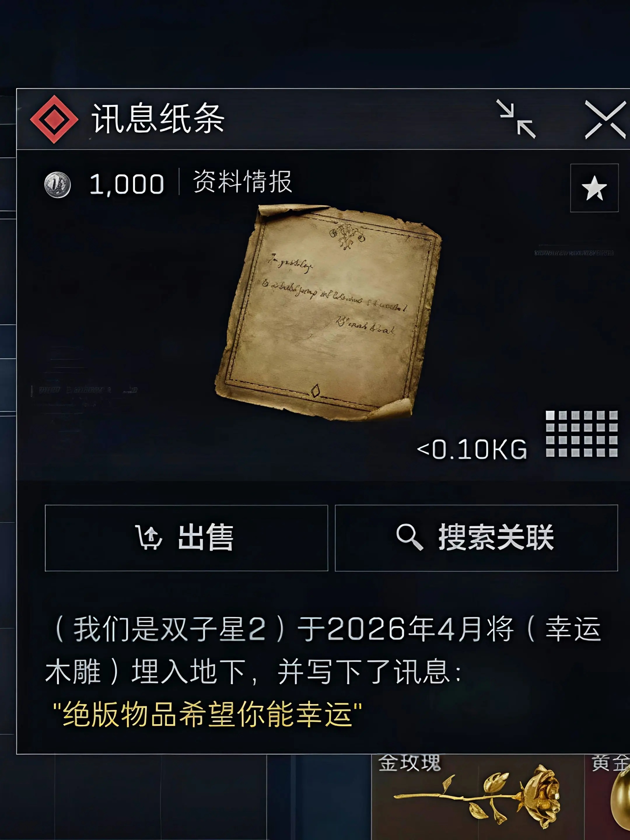Collapse the item panel with the shrink arrows
The height and width of the screenshot is (840, 630).
[x=517, y=119]
